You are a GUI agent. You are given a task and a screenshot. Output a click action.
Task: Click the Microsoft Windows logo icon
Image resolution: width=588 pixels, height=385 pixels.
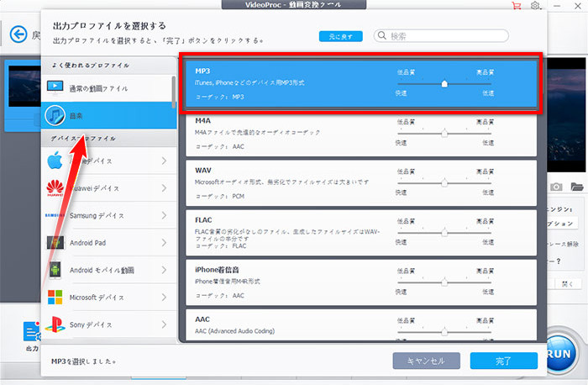tap(55, 298)
